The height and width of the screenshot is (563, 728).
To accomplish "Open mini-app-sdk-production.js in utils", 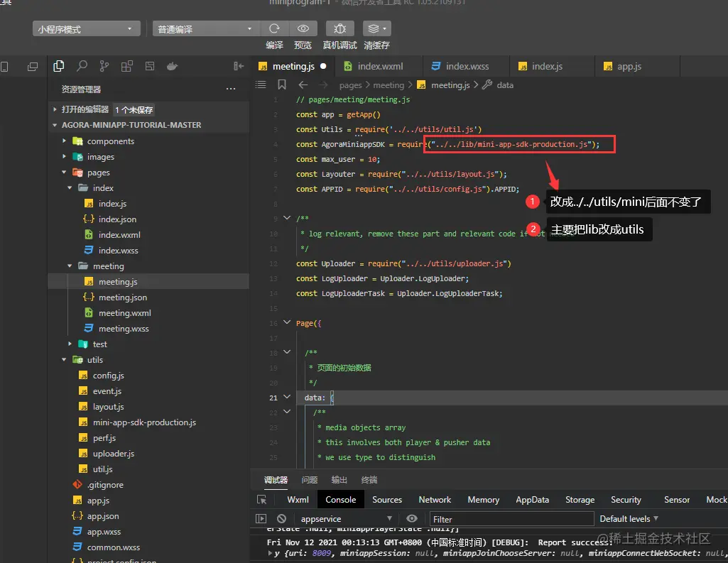I will [x=144, y=422].
